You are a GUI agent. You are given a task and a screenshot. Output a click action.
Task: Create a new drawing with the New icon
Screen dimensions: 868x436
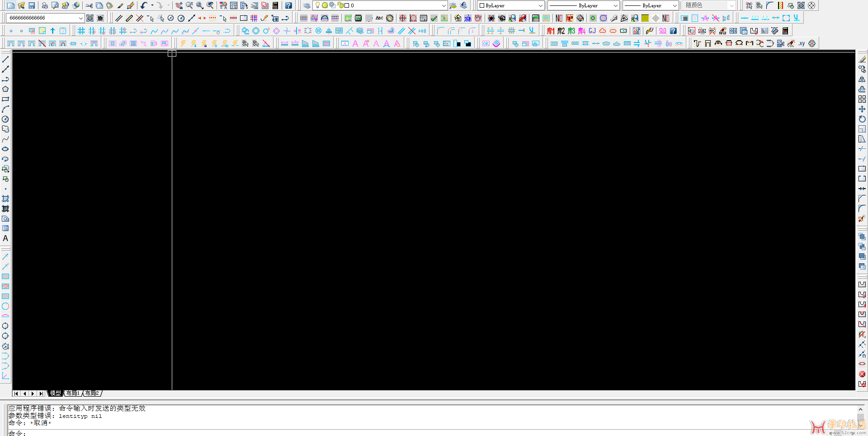10,5
